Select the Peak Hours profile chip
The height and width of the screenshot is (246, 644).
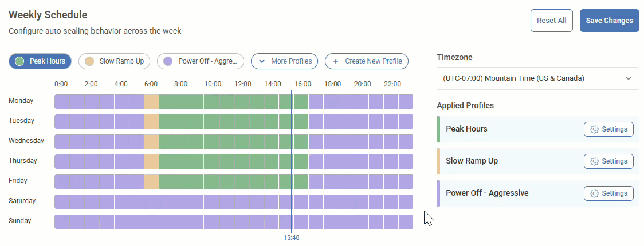pyautogui.click(x=40, y=61)
